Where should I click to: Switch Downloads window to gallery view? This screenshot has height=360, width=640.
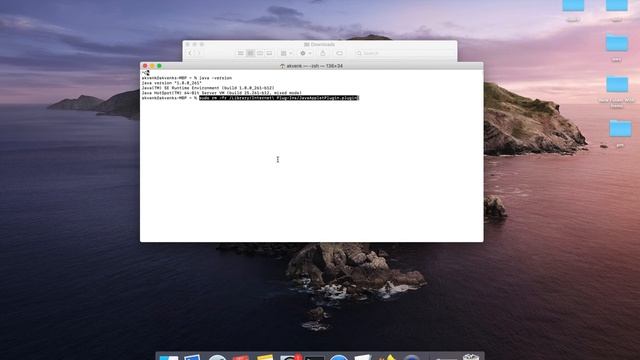coord(269,53)
